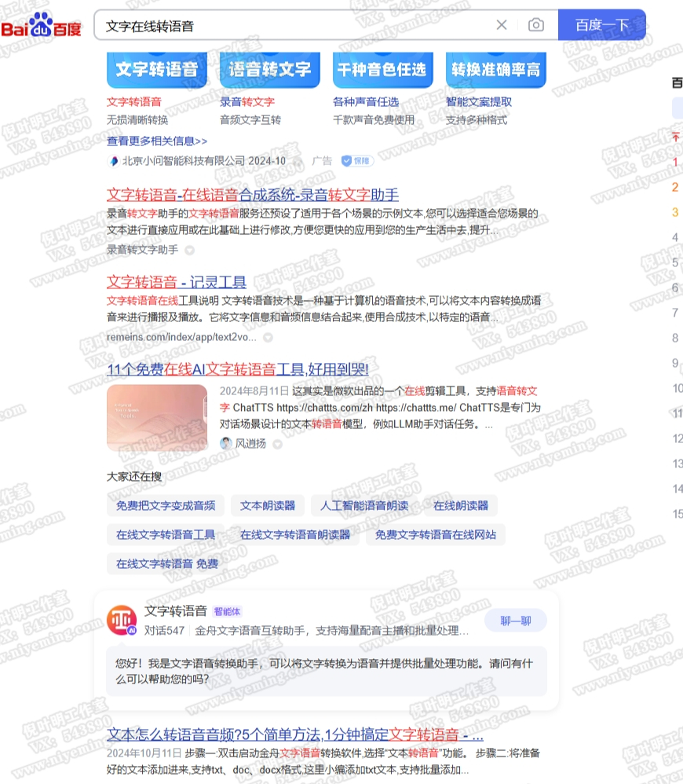Expand dropdown next to 录音转文字助手 source
This screenshot has width=683, height=784.
click(x=190, y=250)
